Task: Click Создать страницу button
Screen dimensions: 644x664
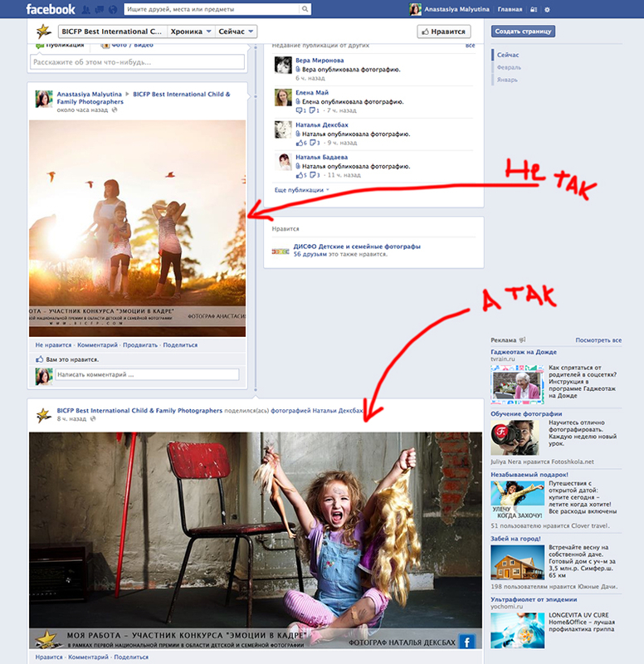Action: pyautogui.click(x=523, y=32)
